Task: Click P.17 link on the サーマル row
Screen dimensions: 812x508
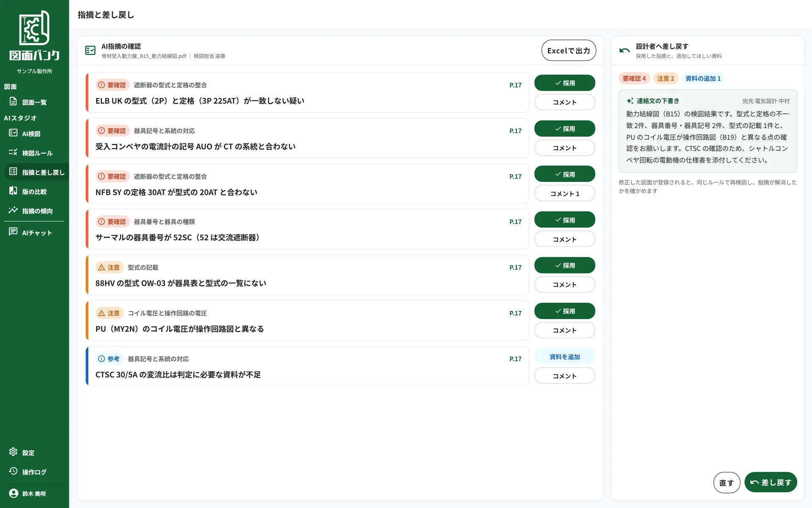Action: tap(515, 222)
